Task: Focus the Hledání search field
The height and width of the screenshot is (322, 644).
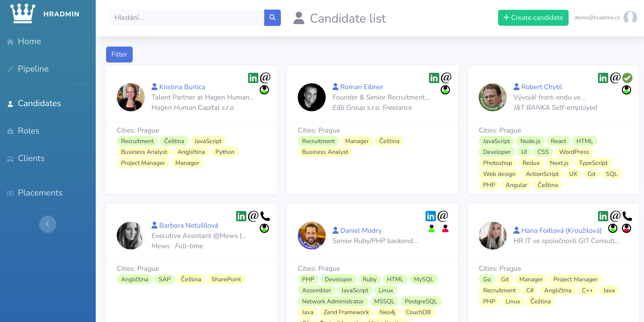Action: pos(187,17)
